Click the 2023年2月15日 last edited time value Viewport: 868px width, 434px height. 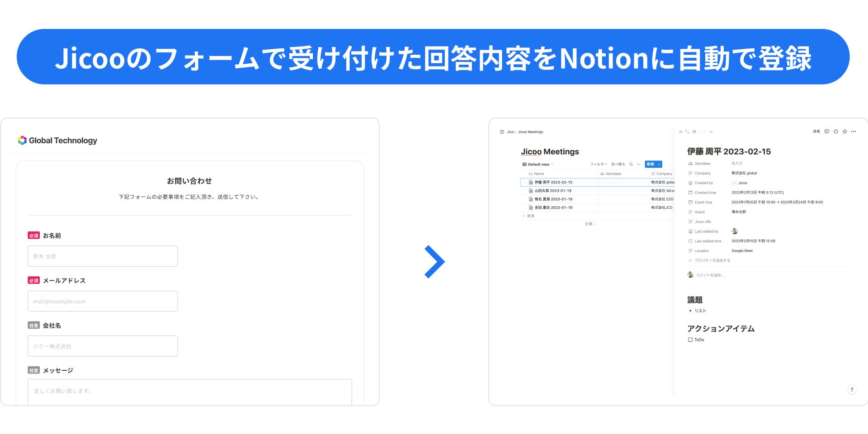point(753,241)
